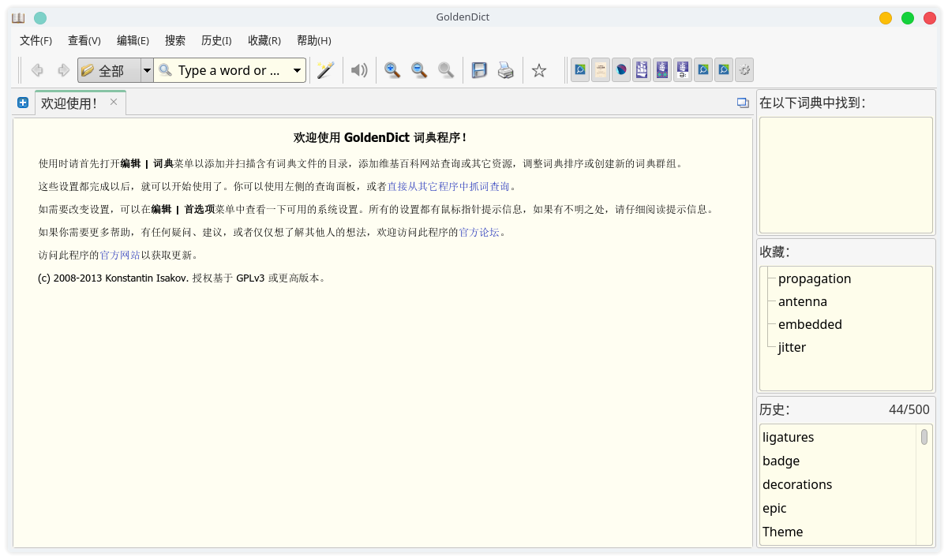The width and height of the screenshot is (948, 560).
Task: Go back with the left arrow button
Action: click(x=37, y=70)
